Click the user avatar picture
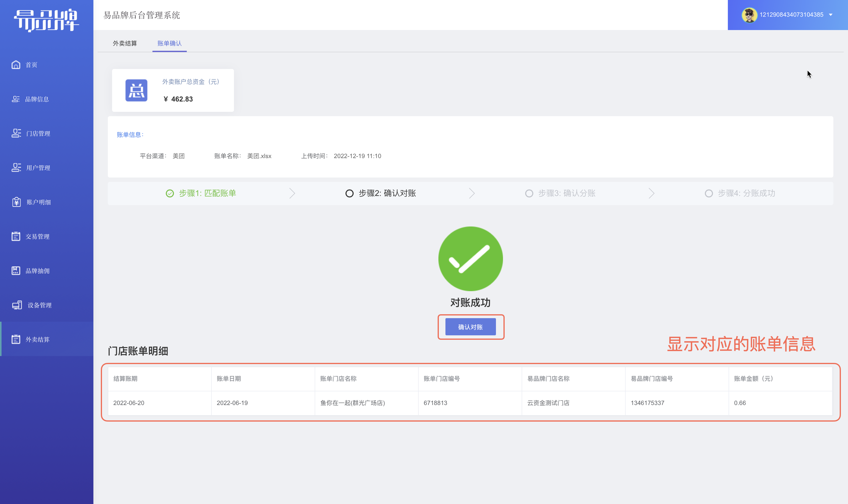The height and width of the screenshot is (504, 848). pos(749,15)
